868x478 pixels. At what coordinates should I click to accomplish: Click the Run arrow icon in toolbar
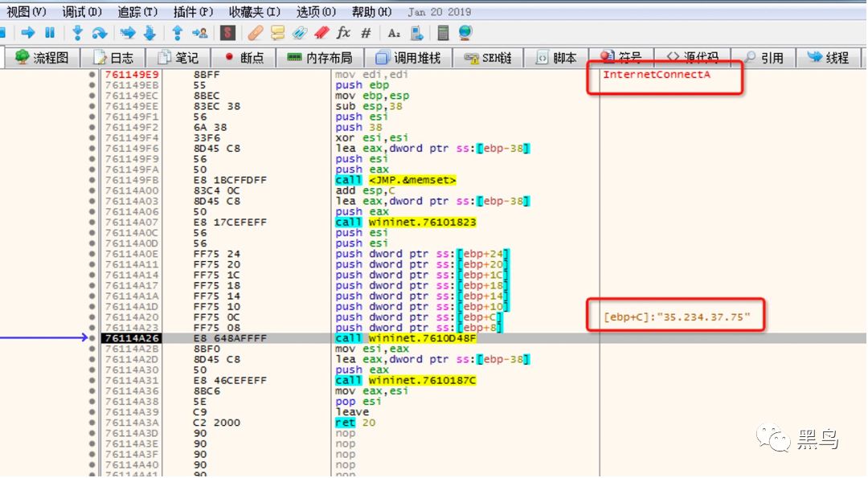coord(28,33)
